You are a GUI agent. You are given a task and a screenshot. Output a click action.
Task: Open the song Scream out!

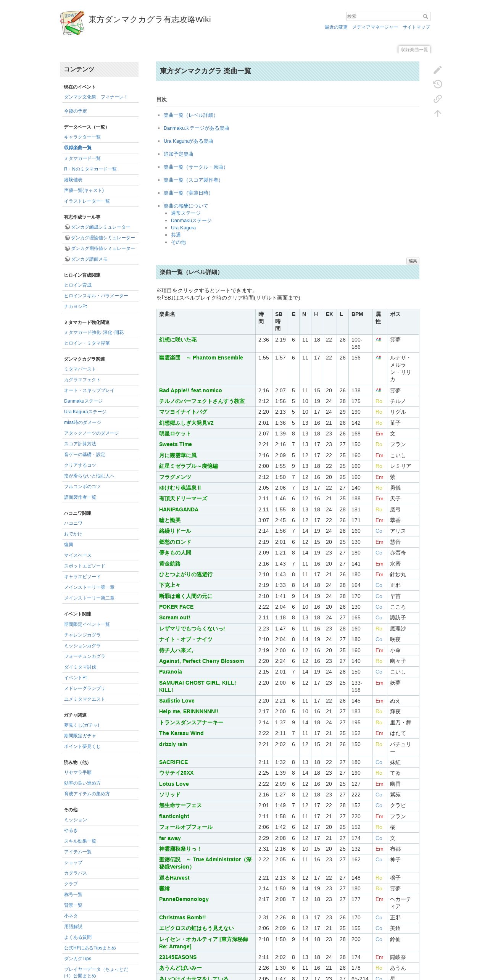point(174,617)
